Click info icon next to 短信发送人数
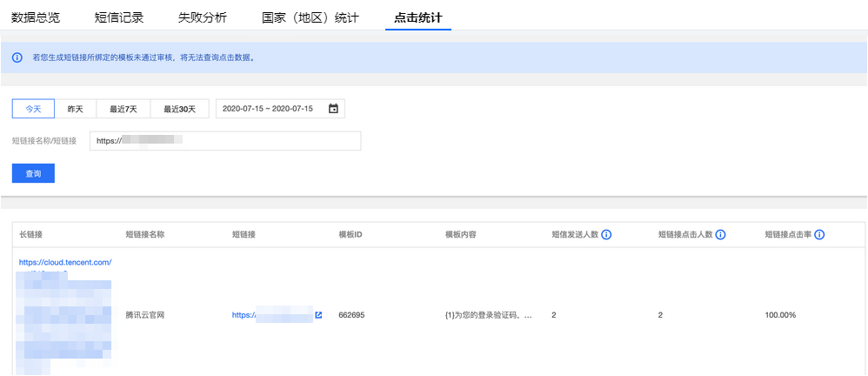The width and height of the screenshot is (868, 376). (606, 235)
